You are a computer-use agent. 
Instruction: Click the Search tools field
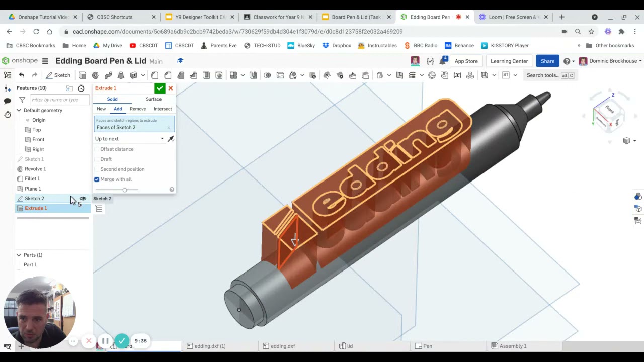pyautogui.click(x=550, y=75)
